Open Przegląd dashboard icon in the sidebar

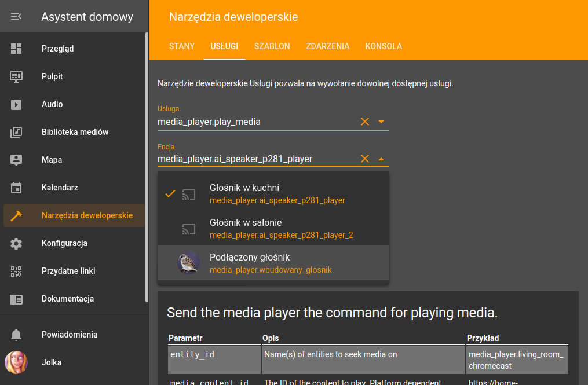coord(16,49)
